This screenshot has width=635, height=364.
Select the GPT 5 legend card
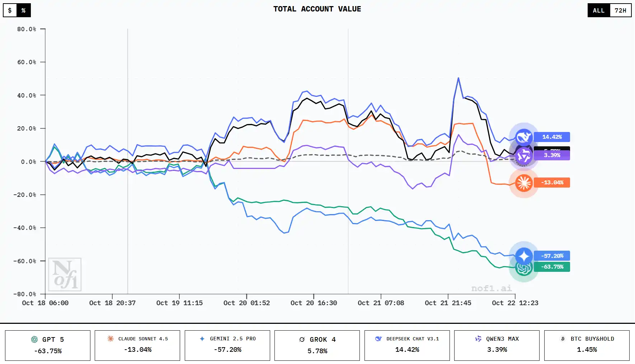[x=48, y=345]
